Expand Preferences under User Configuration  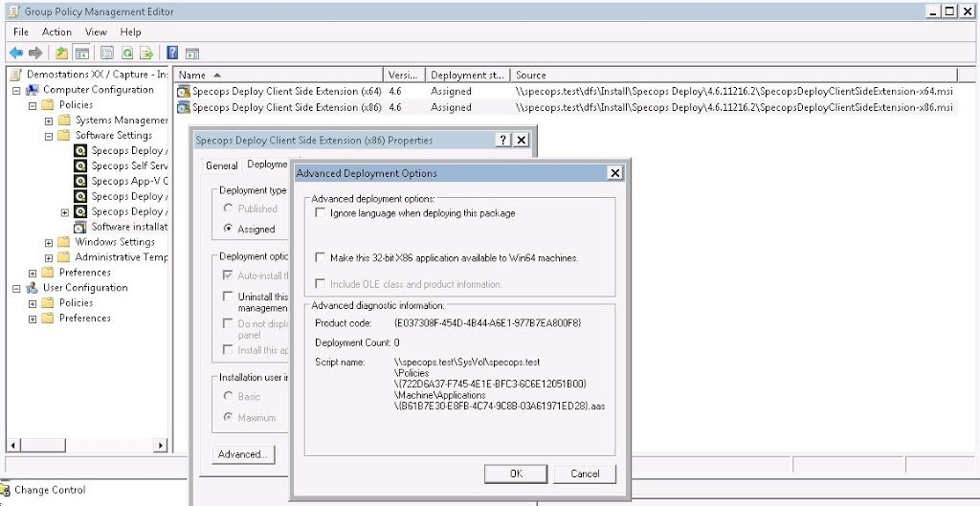coord(33,319)
